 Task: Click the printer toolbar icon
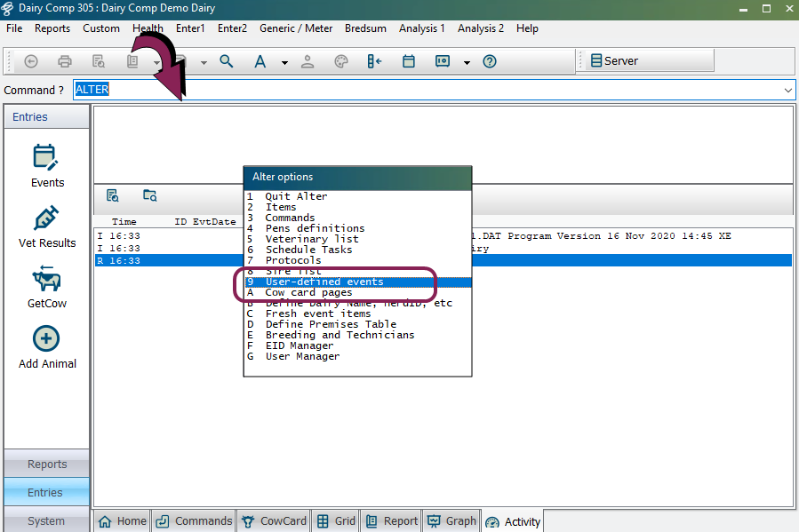[65, 61]
